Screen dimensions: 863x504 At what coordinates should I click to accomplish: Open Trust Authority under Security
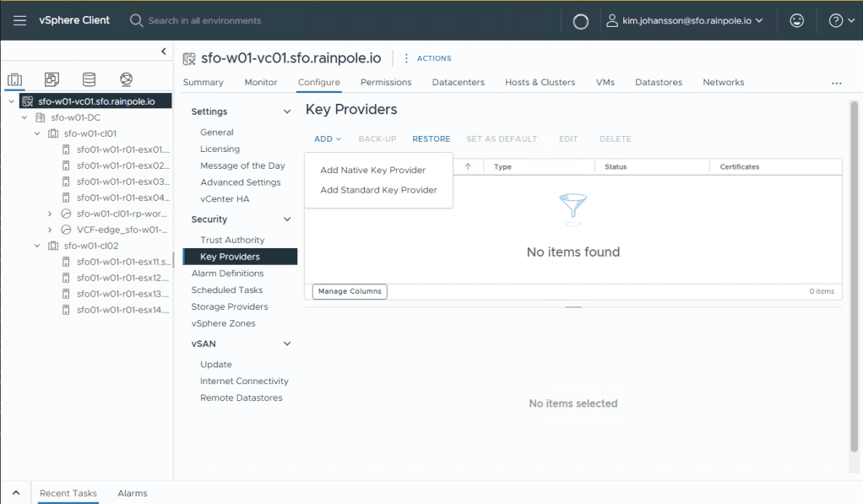pos(232,240)
